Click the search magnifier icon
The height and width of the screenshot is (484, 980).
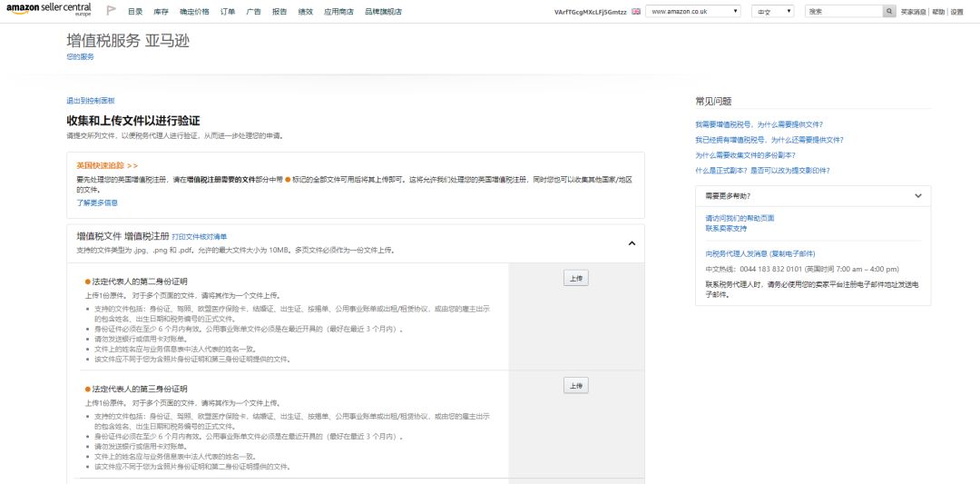tap(888, 11)
